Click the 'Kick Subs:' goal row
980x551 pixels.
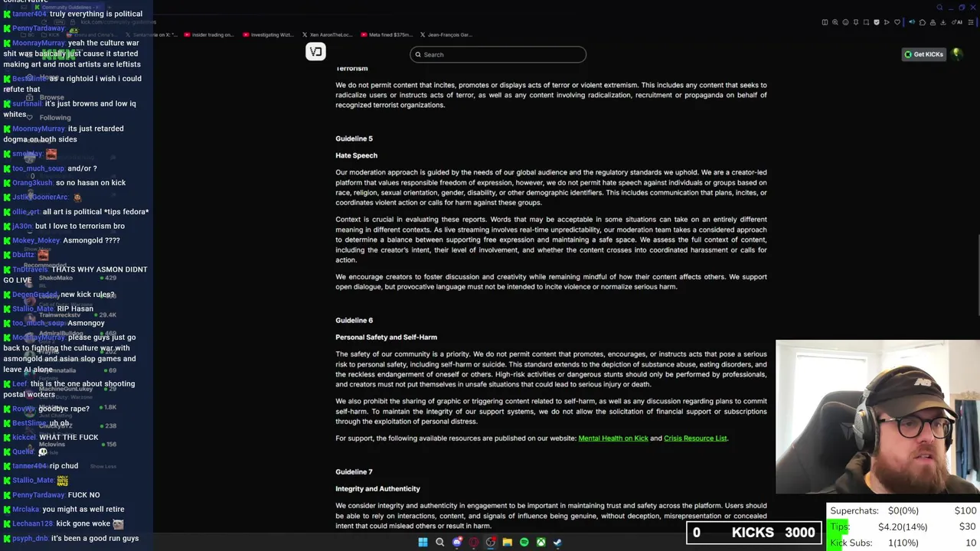coord(903,543)
